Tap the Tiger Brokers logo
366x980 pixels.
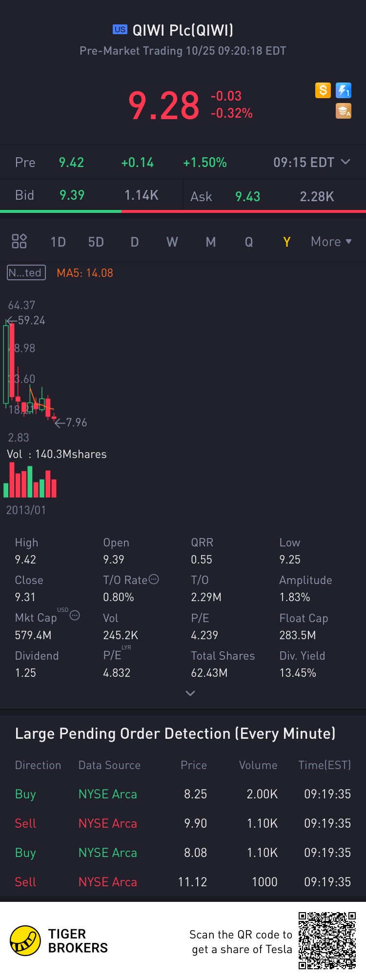25,940
